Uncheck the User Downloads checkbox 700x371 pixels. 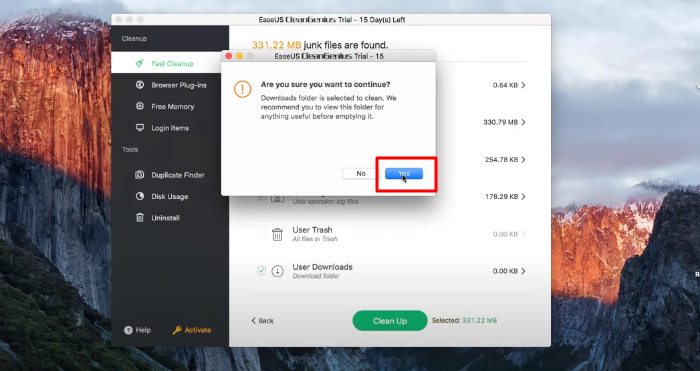(262, 271)
